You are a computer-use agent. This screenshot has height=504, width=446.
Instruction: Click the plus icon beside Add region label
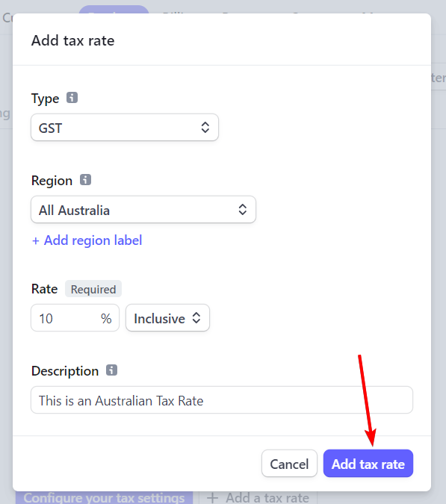pyautogui.click(x=36, y=240)
